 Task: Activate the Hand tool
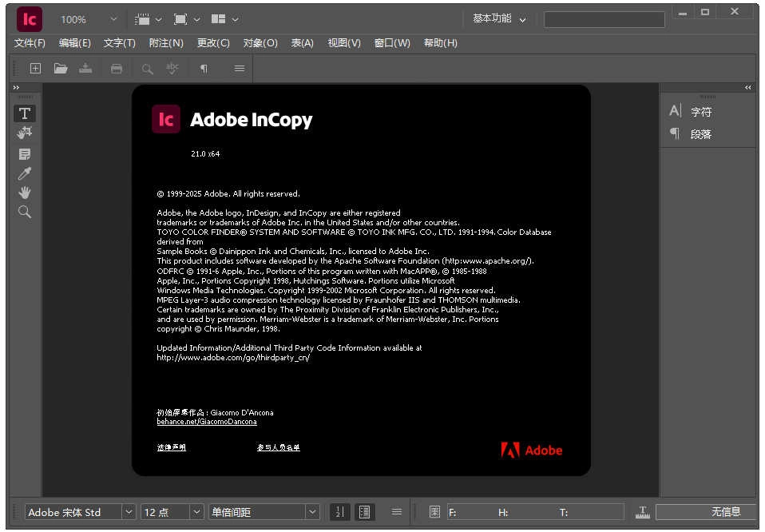(x=25, y=193)
